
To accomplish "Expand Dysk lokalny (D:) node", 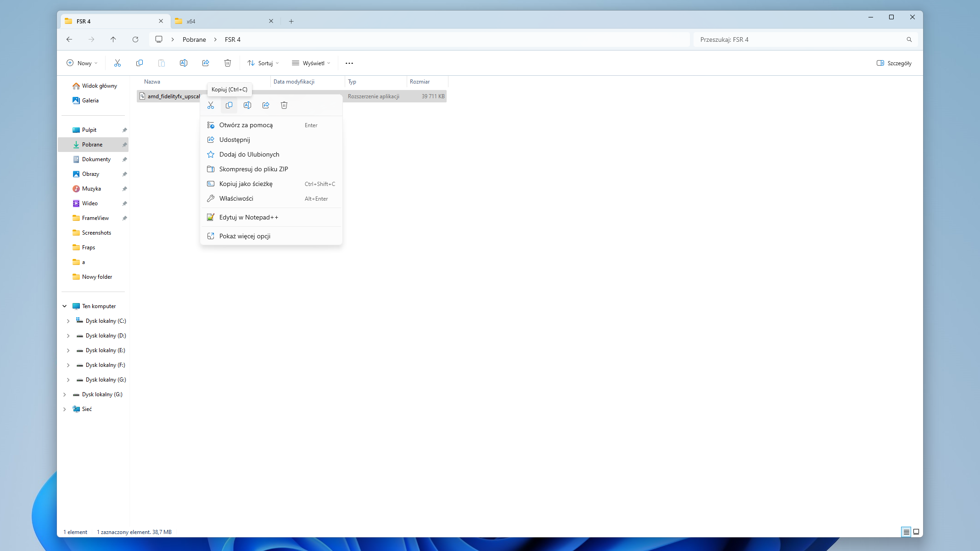I will [x=68, y=336].
